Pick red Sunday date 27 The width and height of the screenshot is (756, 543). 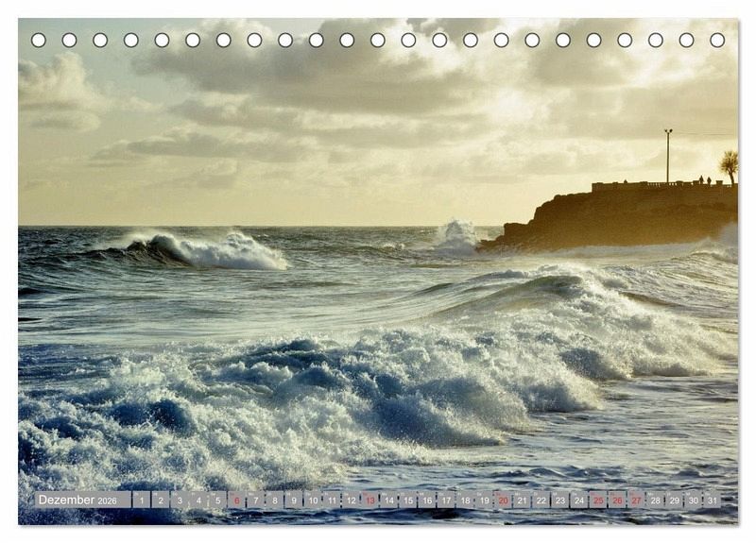(636, 500)
